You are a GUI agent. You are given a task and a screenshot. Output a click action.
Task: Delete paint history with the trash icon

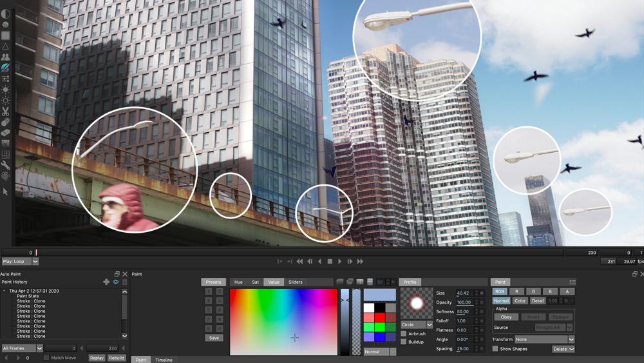point(124,282)
